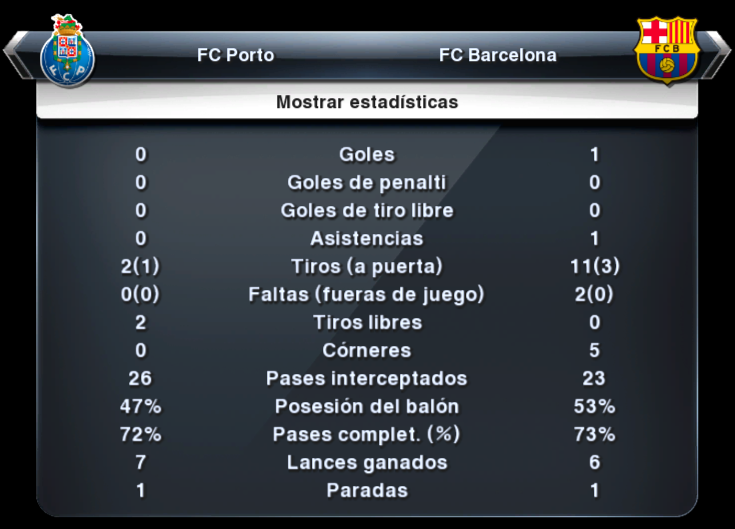
Task: Select the Mostrar estadísticas bar
Action: click(x=367, y=102)
